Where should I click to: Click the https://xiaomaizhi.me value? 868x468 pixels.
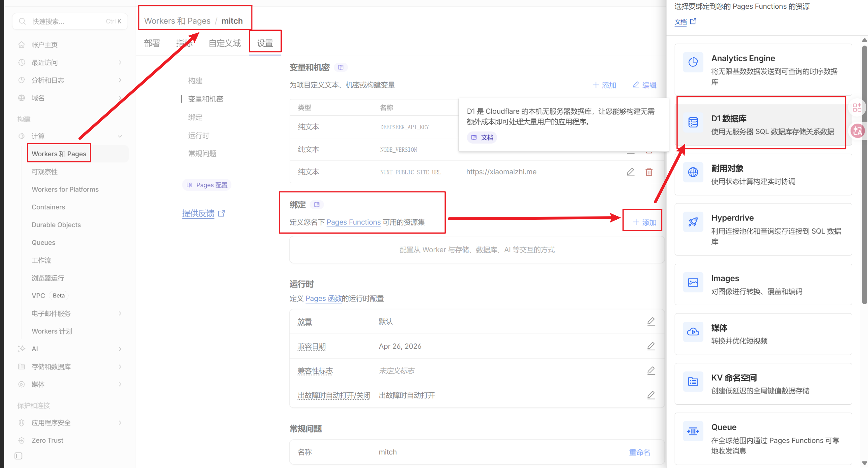[501, 172]
